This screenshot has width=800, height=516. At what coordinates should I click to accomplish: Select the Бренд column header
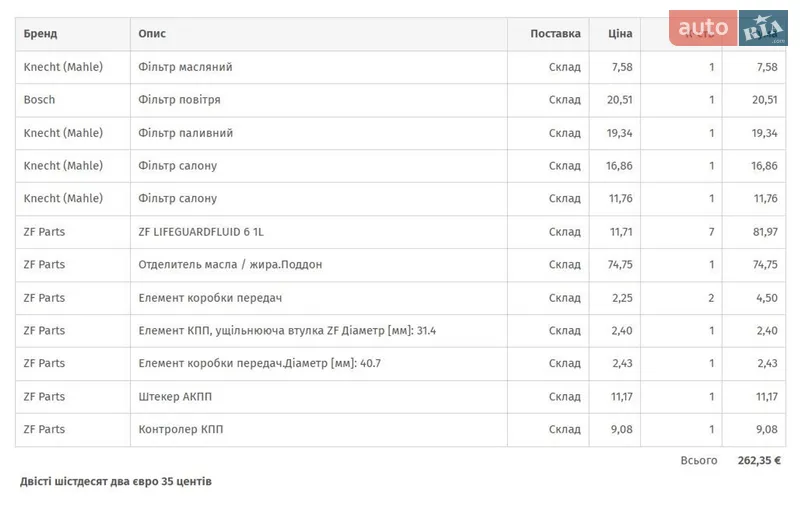pyautogui.click(x=41, y=34)
